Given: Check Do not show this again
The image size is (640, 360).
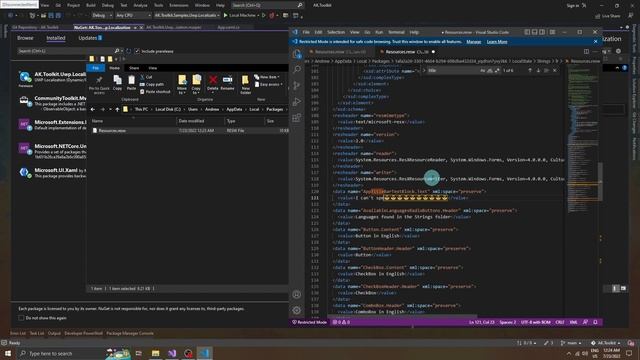Looking at the screenshot, I should [x=21, y=318].
